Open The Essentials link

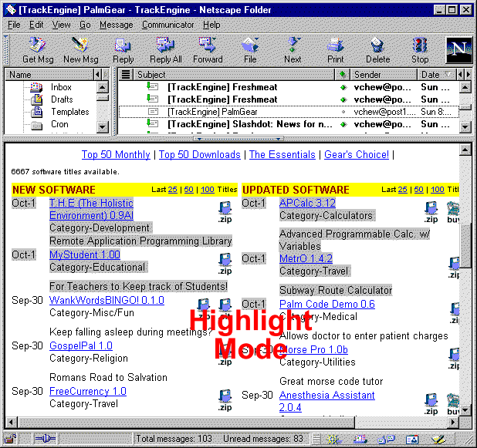click(282, 155)
